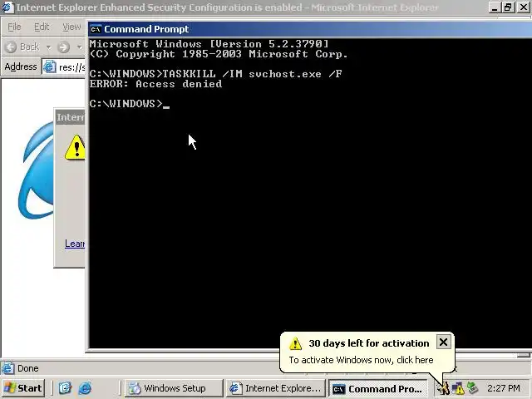
Task: Click the Internet Explorer window title icon
Action: coord(7,7)
